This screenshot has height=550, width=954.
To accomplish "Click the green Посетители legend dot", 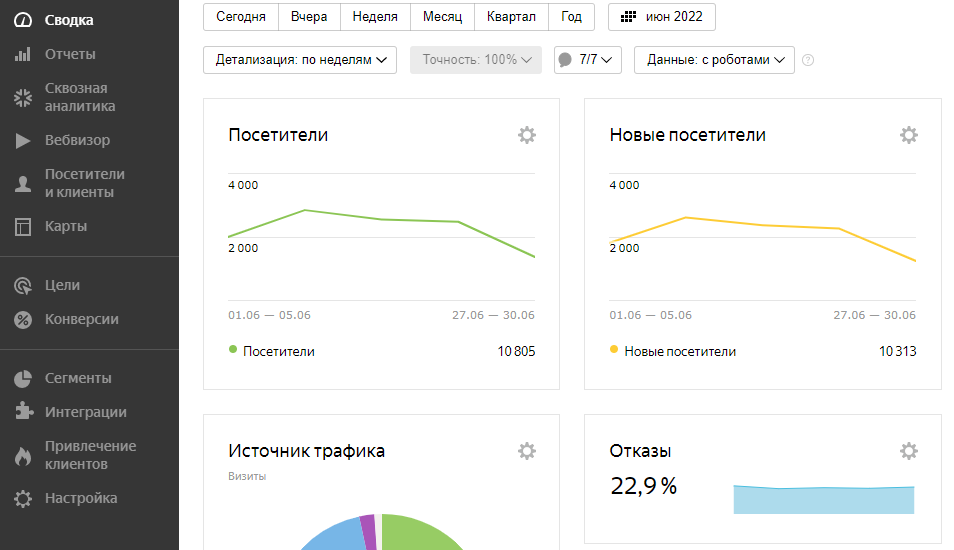I will [x=232, y=349].
